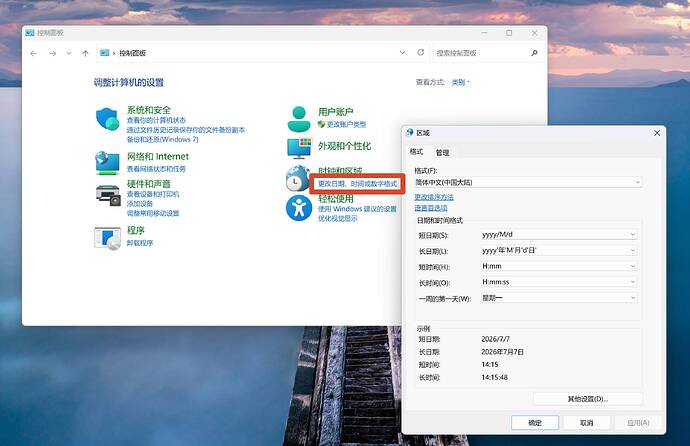The height and width of the screenshot is (446, 690).
Task: Open 更改日期、时间或数字格式 link
Action: coord(357,184)
